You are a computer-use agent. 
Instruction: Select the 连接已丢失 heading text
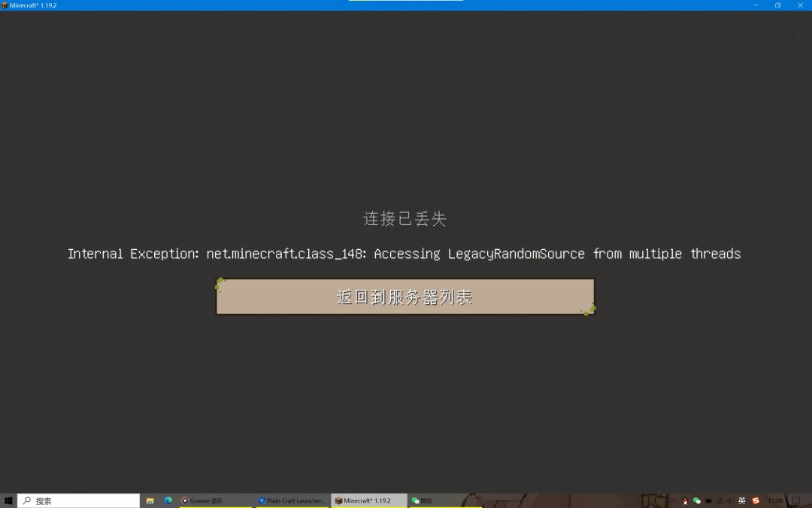click(x=405, y=219)
